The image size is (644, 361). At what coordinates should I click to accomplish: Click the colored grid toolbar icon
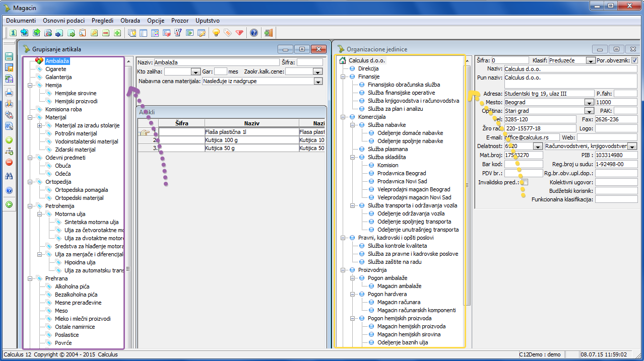tap(155, 33)
